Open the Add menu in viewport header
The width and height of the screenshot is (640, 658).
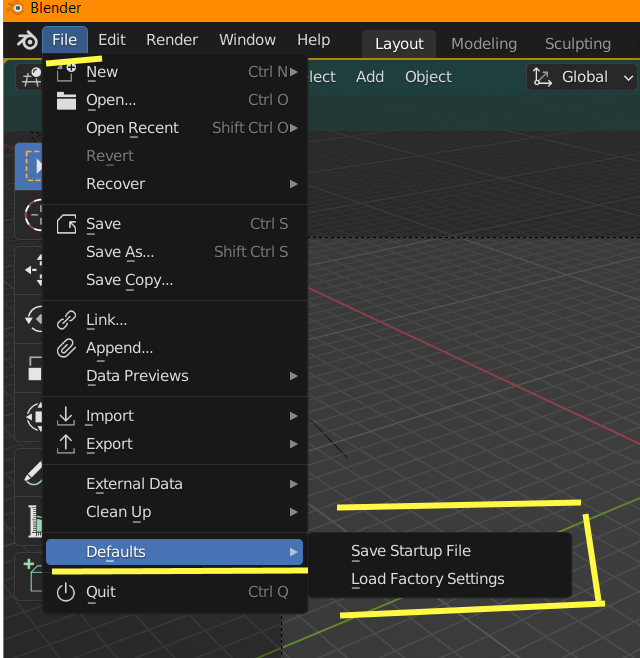370,77
